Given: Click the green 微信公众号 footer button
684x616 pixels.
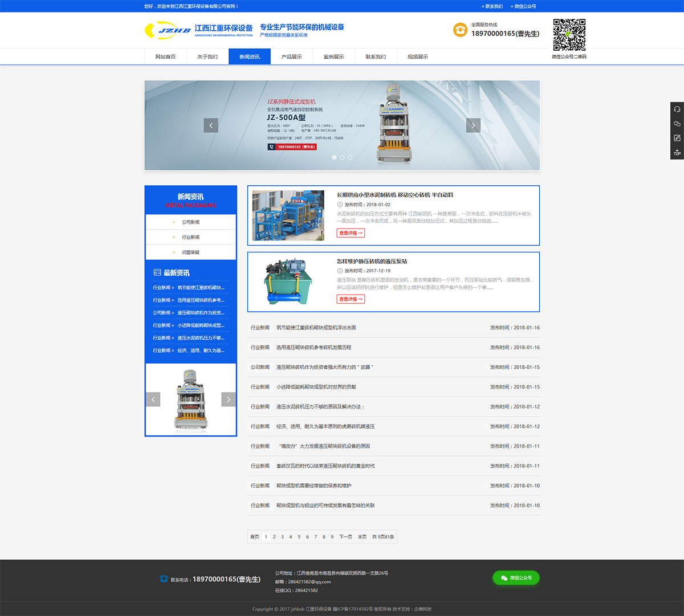Looking at the screenshot, I should coord(516,578).
